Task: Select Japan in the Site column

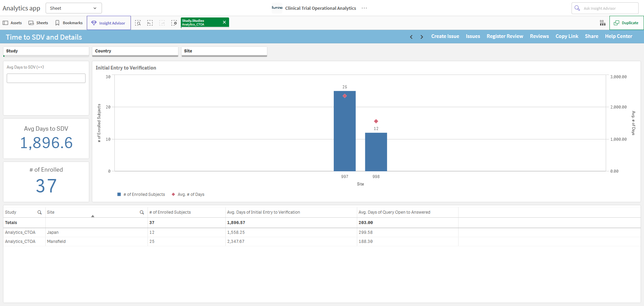Action: 53,232
